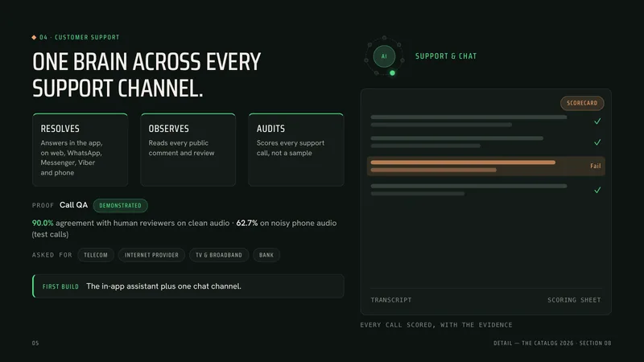This screenshot has height=362, width=644.
Task: Click the 62.7% noisy audio figure
Action: (247, 223)
